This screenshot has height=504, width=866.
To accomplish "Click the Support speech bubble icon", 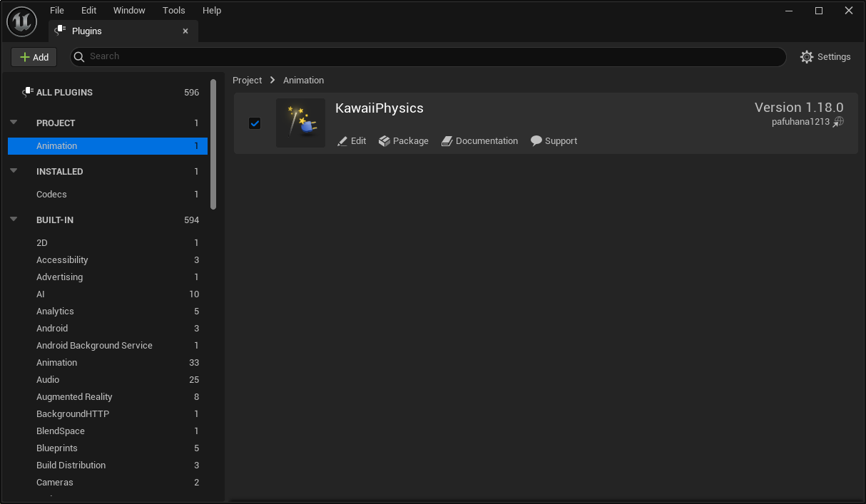I will click(536, 141).
